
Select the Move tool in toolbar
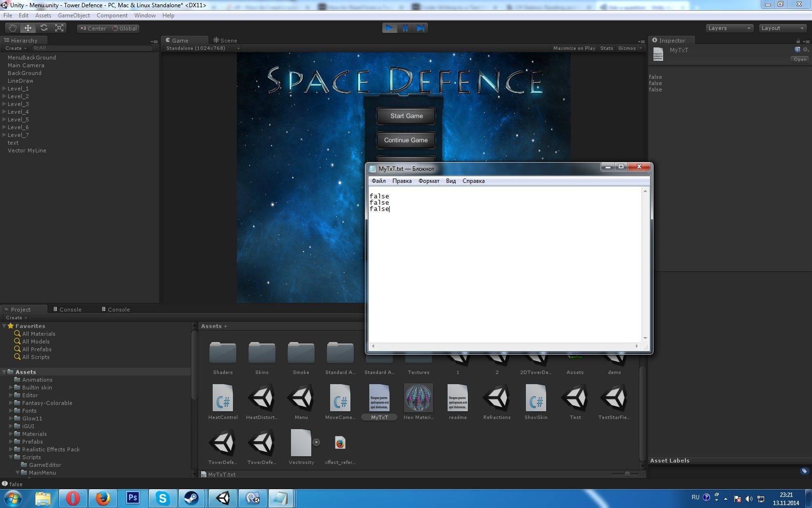[28, 28]
